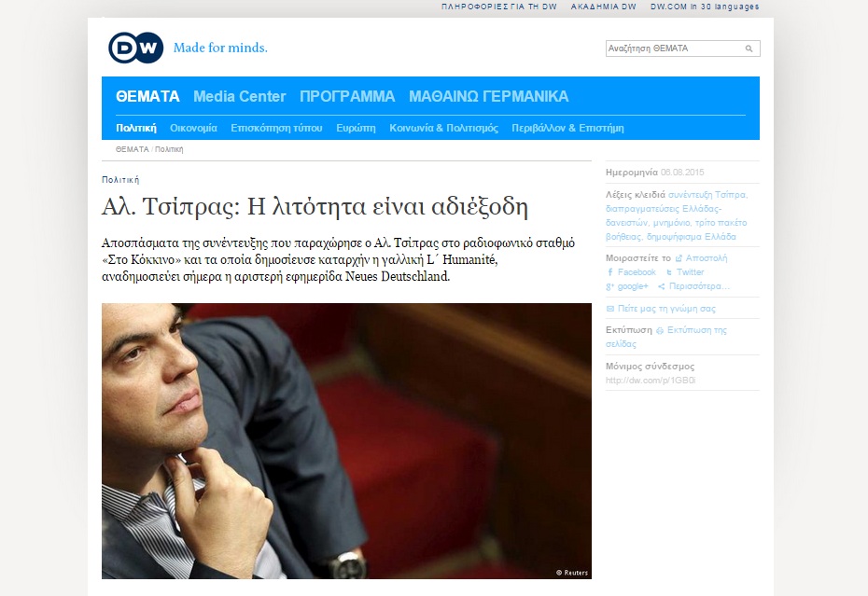Switch to the Οικονομία tab
This screenshot has height=596, width=868.
[x=193, y=128]
